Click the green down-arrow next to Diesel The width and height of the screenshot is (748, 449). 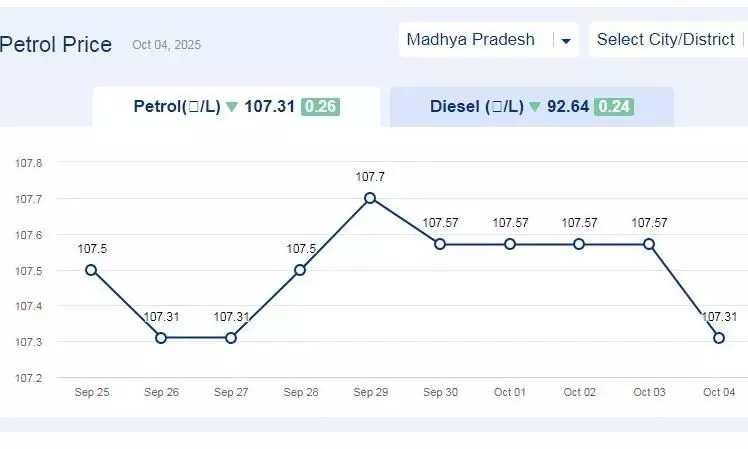click(x=535, y=107)
